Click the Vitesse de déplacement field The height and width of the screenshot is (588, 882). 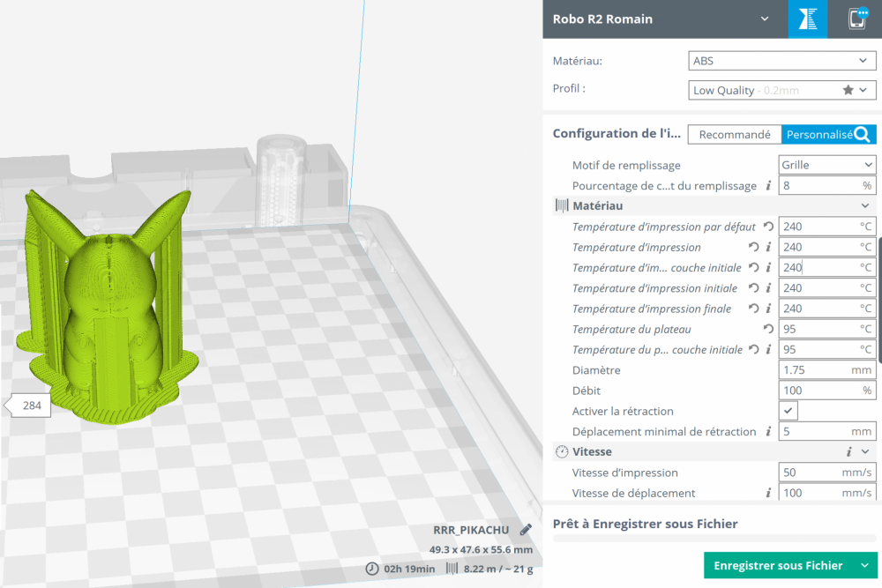click(827, 493)
